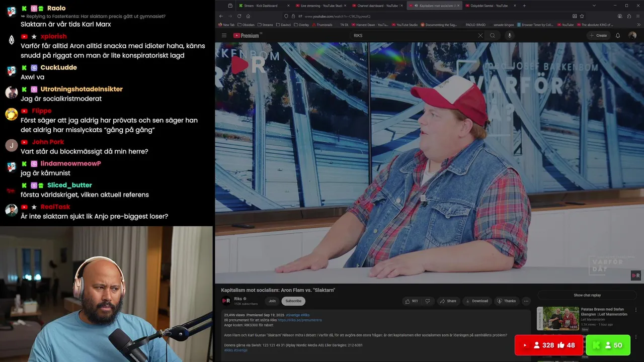The width and height of the screenshot is (644, 362).
Task: Mute the Kapitalism mot socialism tab audio
Action: tap(416, 6)
